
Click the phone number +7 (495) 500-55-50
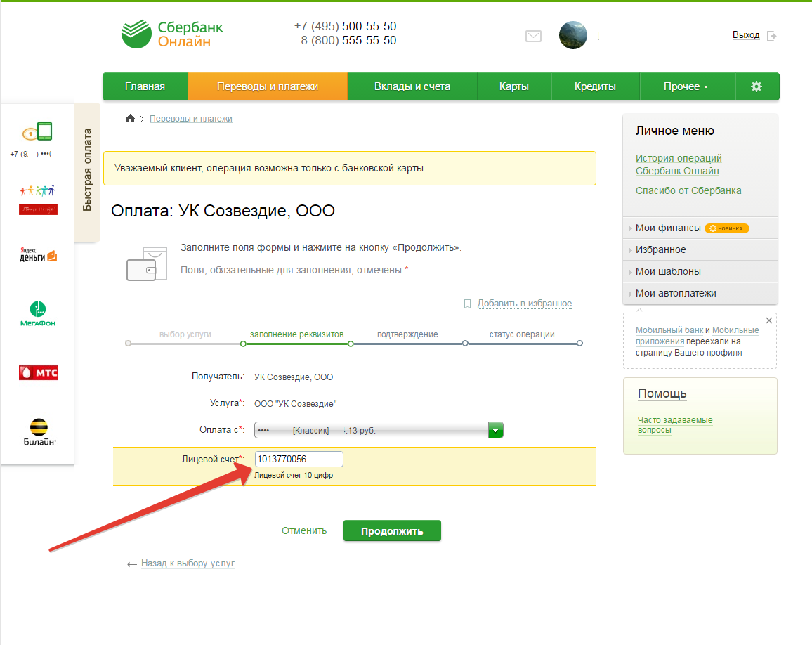[x=346, y=27]
